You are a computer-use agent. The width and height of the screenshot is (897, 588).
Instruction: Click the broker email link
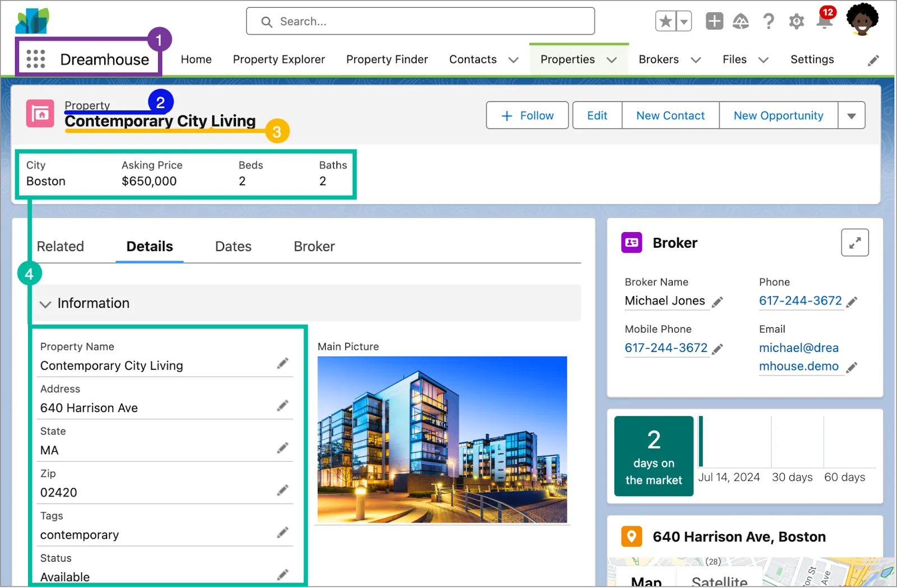click(x=798, y=356)
